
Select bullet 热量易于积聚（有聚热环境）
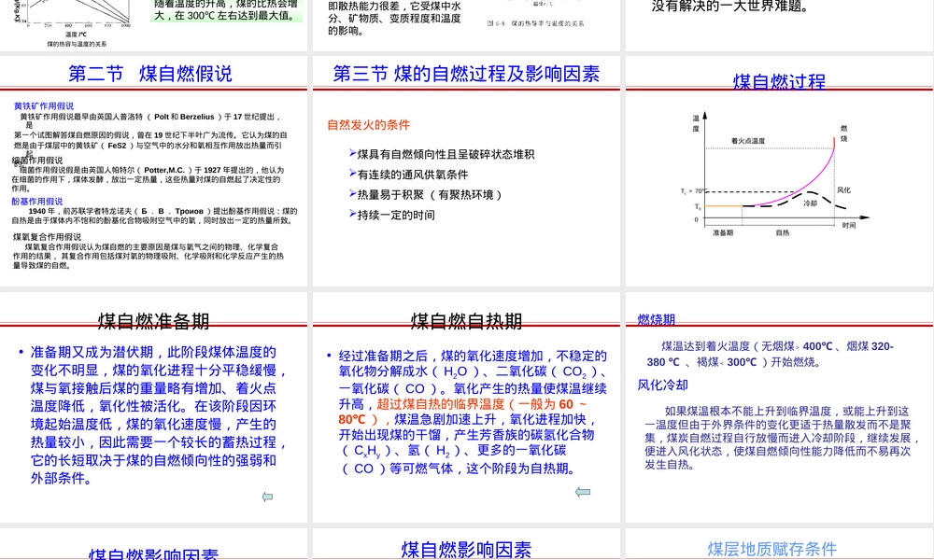point(425,195)
